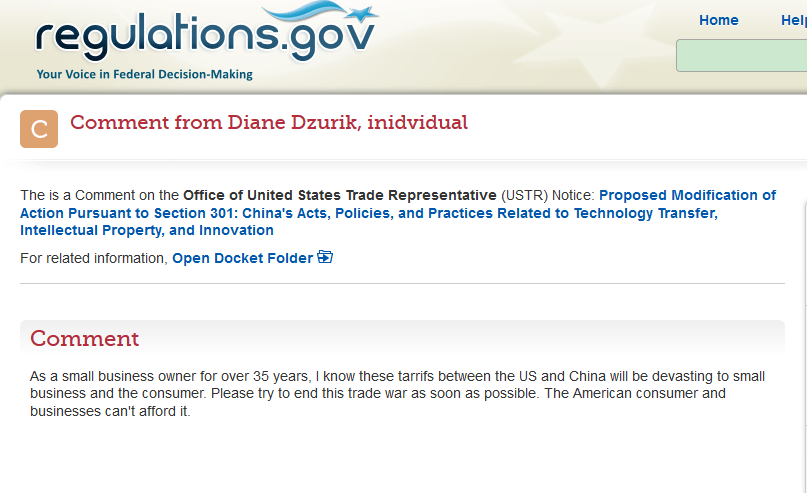The image size is (807, 493).
Task: Click the bold "Office of United States Trade Representative" text
Action: (340, 195)
